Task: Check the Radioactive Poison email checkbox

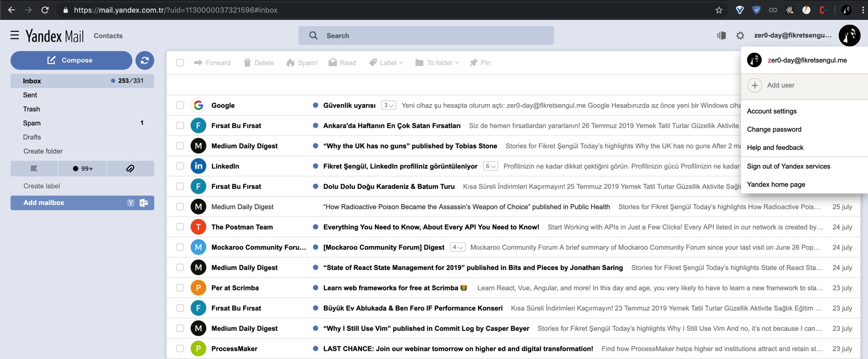Action: click(180, 207)
